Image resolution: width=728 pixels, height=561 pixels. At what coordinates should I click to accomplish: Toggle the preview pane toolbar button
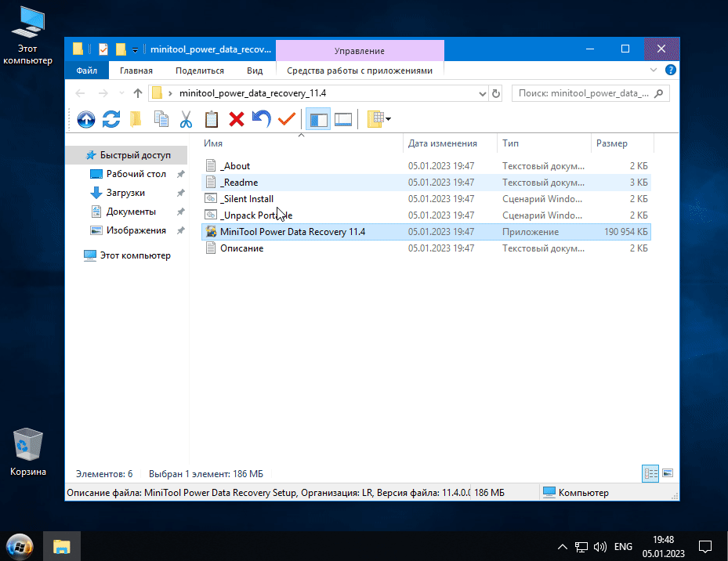(x=343, y=119)
